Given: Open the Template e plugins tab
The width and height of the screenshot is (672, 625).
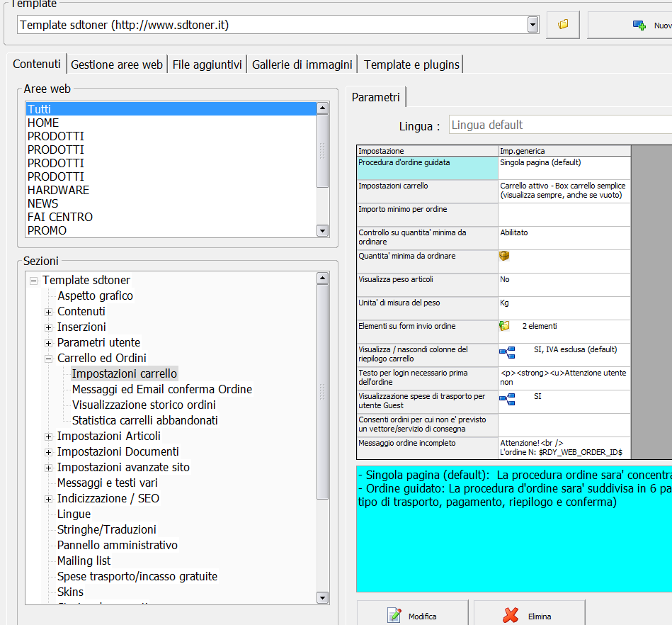Looking at the screenshot, I should pos(411,64).
